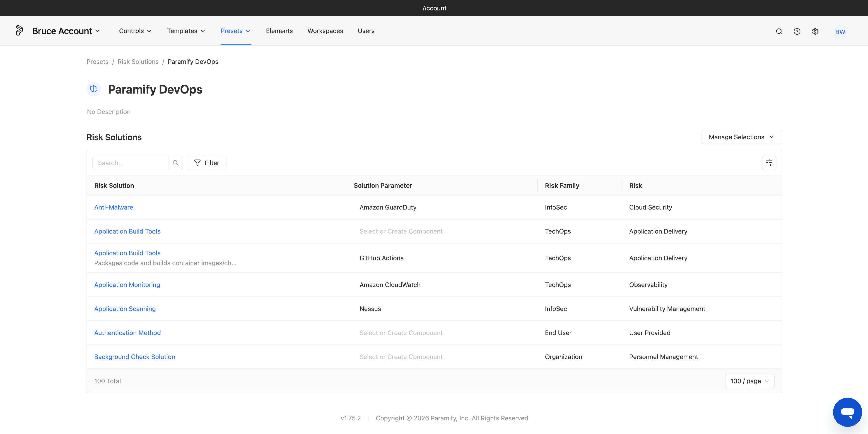Open Application Build Tools with GitHub Actions
868x434 pixels.
(127, 253)
